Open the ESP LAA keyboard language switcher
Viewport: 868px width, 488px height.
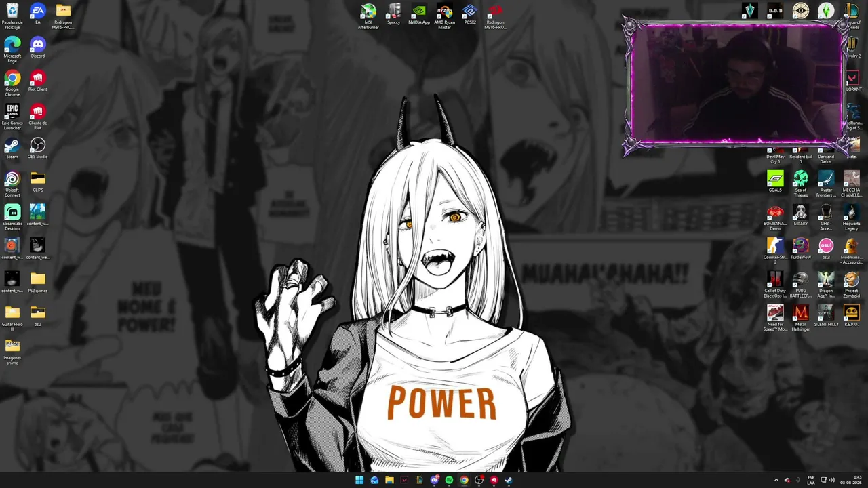click(811, 480)
